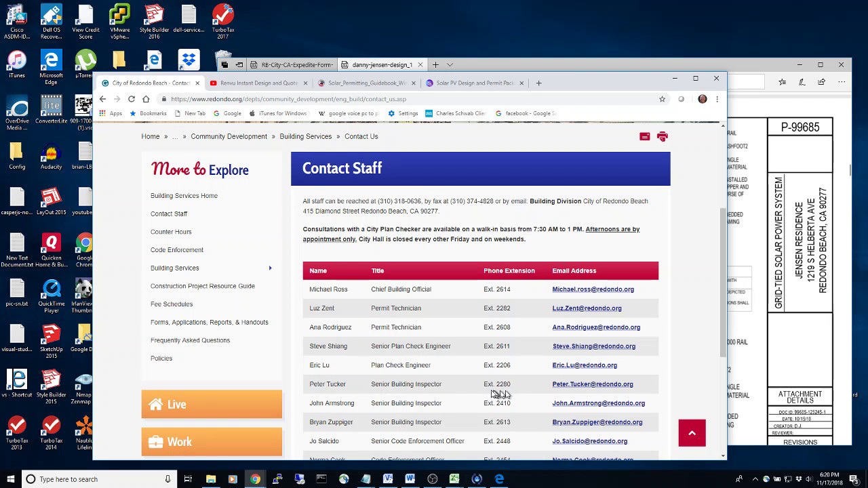868x488 pixels.
Task: Click the page vertical scrollbar thumb
Action: (x=722, y=282)
